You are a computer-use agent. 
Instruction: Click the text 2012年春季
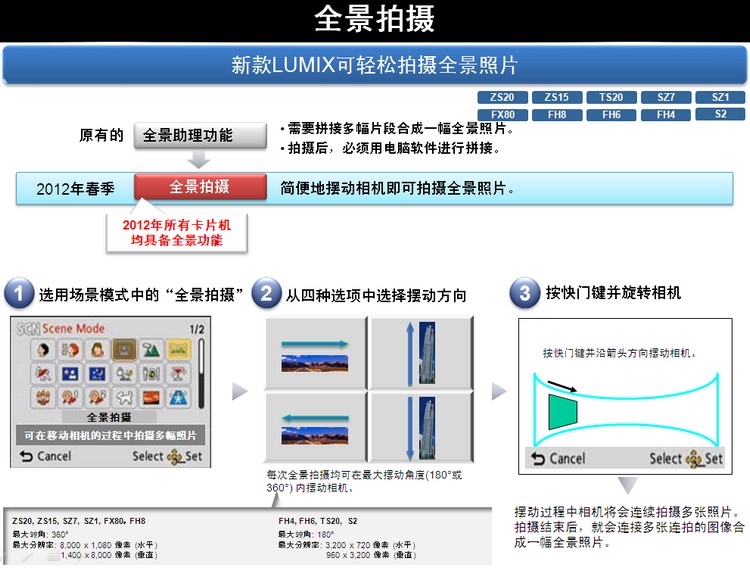click(76, 189)
